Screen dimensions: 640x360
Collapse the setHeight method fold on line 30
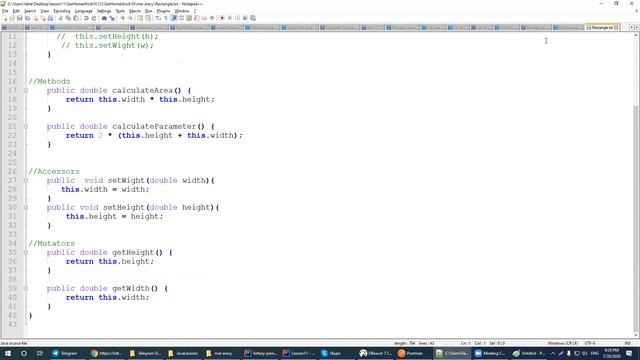point(26,207)
